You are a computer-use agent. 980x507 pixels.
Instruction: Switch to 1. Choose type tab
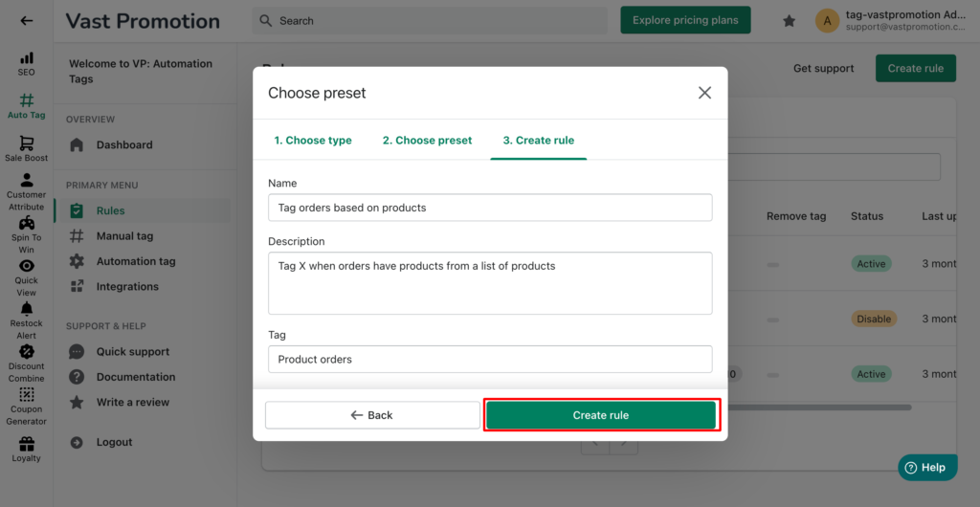point(313,141)
